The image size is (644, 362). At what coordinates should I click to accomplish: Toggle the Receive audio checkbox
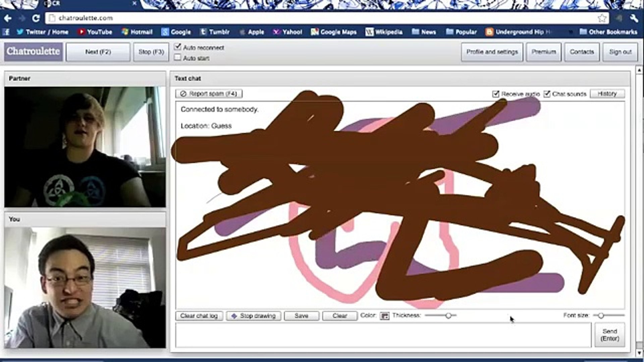[496, 94]
